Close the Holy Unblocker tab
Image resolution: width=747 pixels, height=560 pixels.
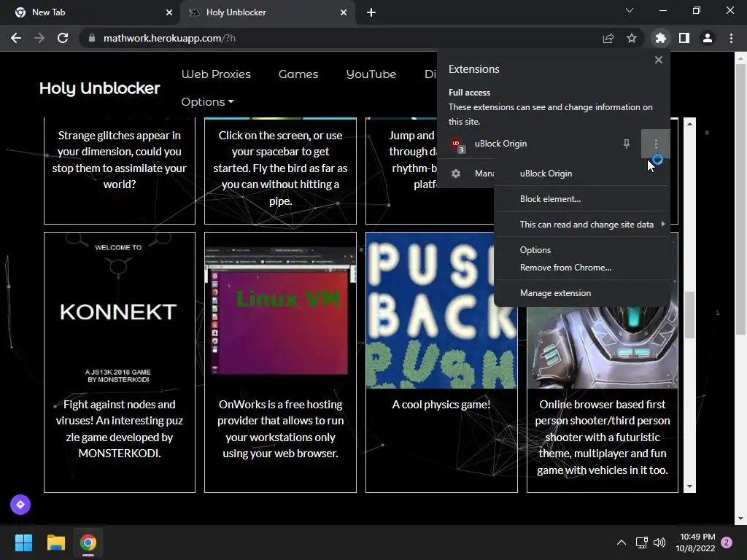344,12
